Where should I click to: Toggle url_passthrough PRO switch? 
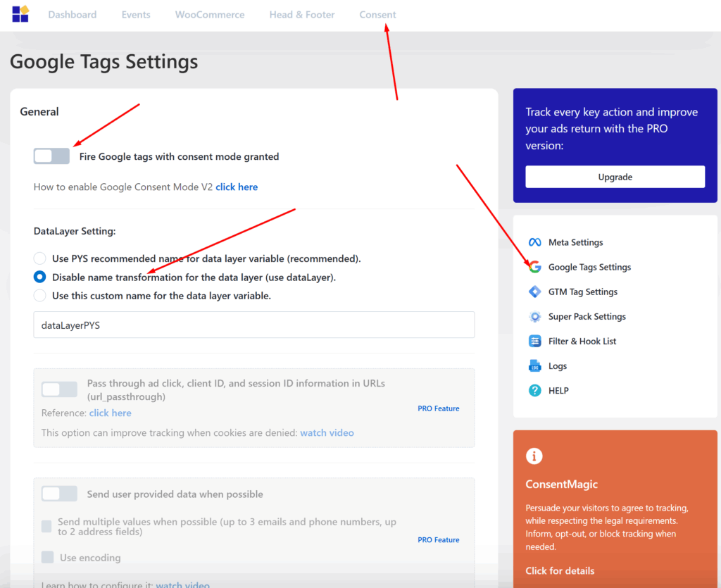[x=59, y=389]
